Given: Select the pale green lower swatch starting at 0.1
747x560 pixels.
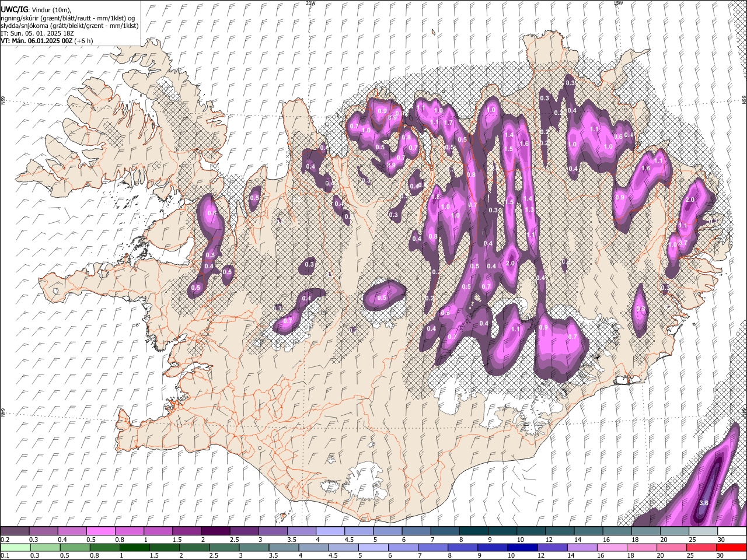Looking at the screenshot, I should pos(15,547).
